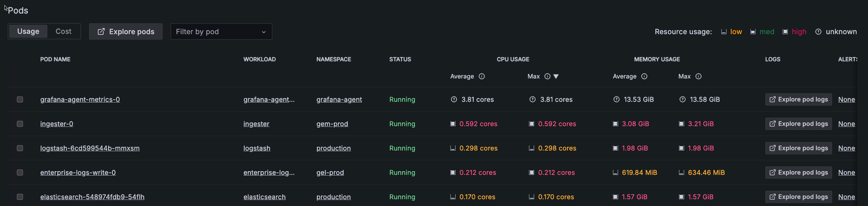Select the Usage tab
Image resolution: width=868 pixels, height=206 pixels.
pyautogui.click(x=28, y=31)
